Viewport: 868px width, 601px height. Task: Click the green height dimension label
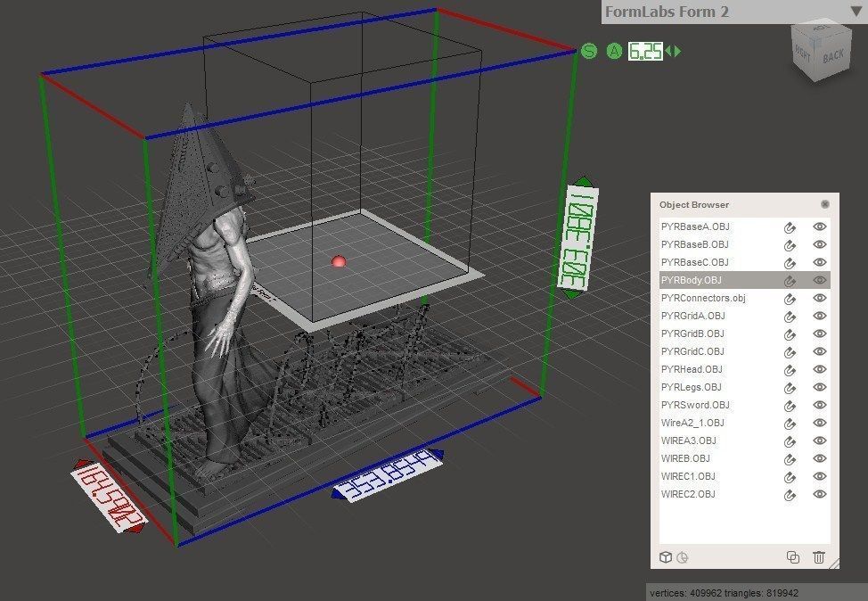579,238
